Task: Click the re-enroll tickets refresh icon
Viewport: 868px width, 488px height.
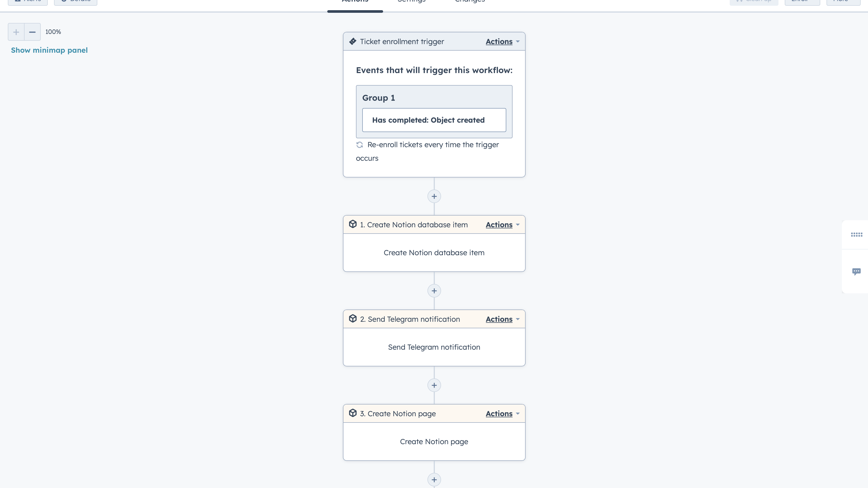Action: pos(360,145)
